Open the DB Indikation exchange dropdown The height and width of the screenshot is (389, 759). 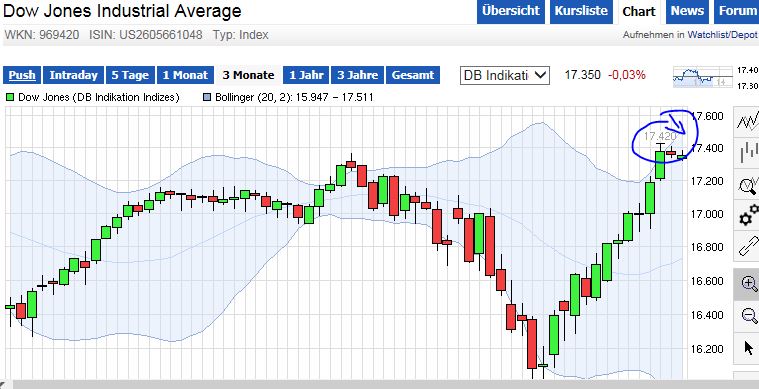click(x=505, y=75)
